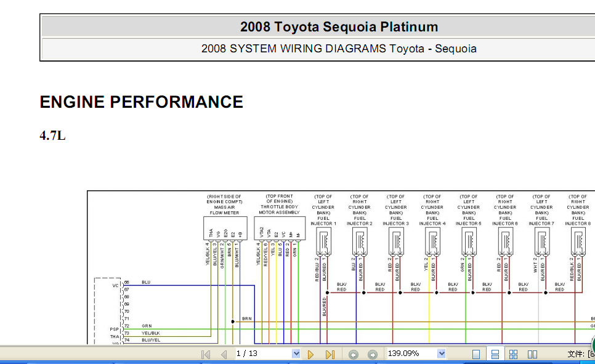The width and height of the screenshot is (595, 364).
Task: Click the VC terminal label
Action: tap(115, 286)
